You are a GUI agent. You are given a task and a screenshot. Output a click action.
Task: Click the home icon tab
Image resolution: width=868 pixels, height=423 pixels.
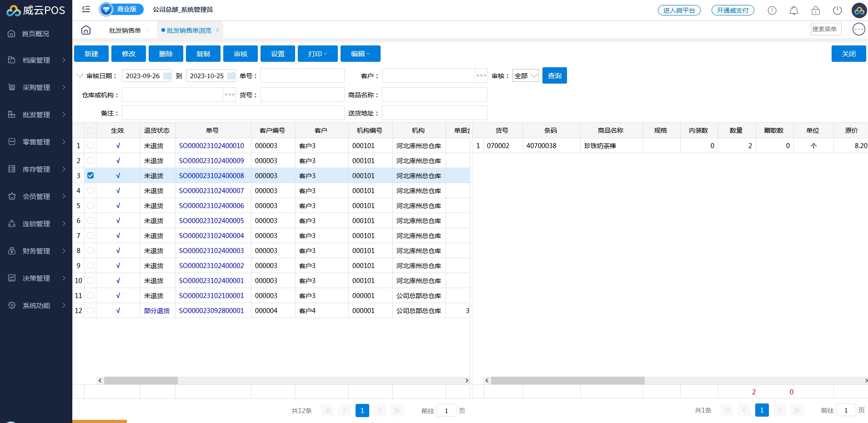click(x=86, y=30)
